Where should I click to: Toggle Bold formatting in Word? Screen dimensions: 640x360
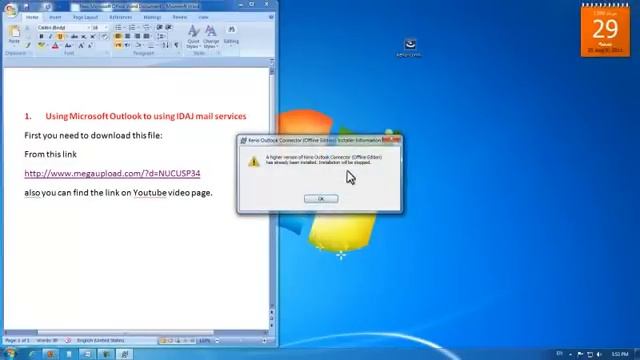pyautogui.click(x=41, y=36)
